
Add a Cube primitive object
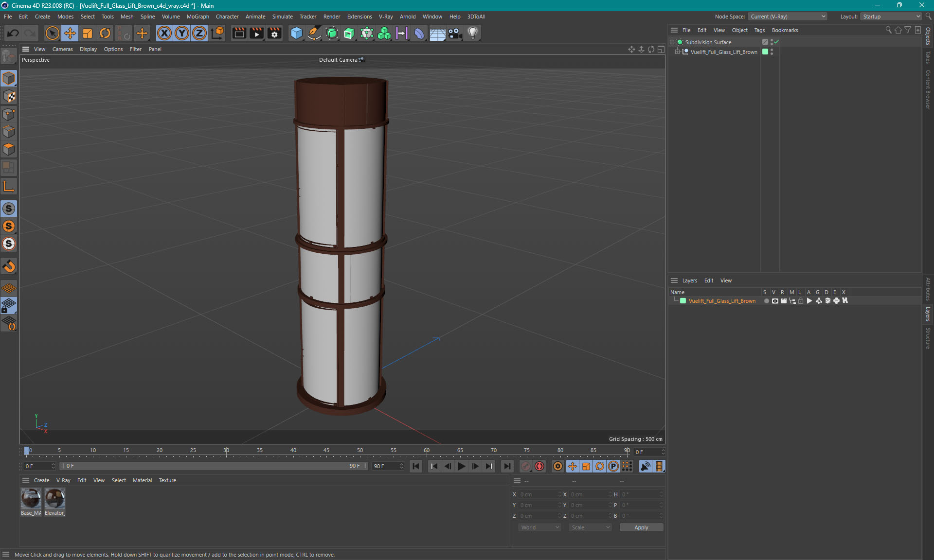[296, 33]
